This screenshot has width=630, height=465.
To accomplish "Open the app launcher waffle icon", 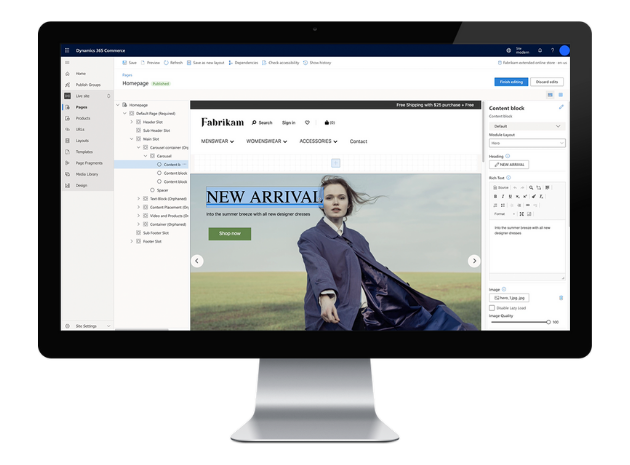I will coord(67,50).
